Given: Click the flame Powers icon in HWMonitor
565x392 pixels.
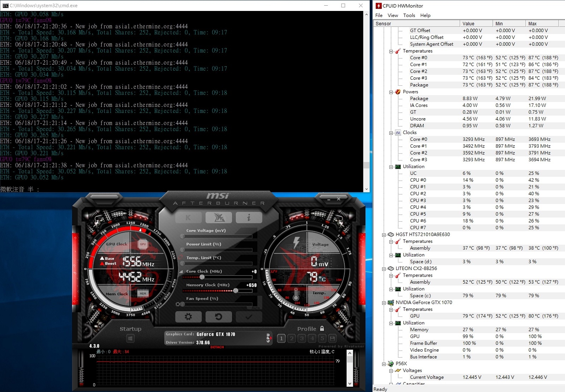Looking at the screenshot, I should (398, 92).
